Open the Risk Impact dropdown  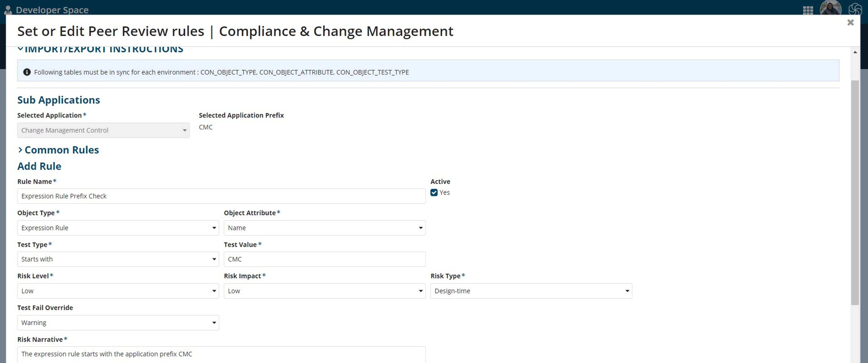point(325,291)
